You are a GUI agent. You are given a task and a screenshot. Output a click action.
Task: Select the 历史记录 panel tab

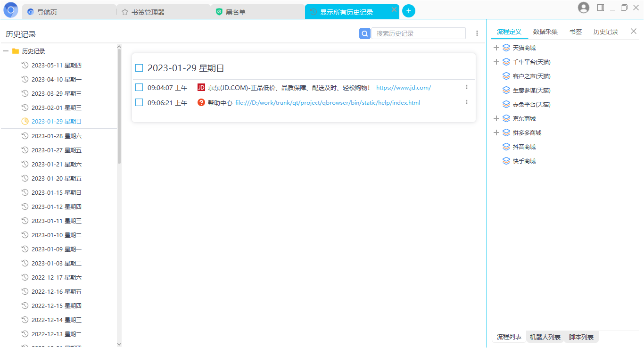tap(606, 32)
